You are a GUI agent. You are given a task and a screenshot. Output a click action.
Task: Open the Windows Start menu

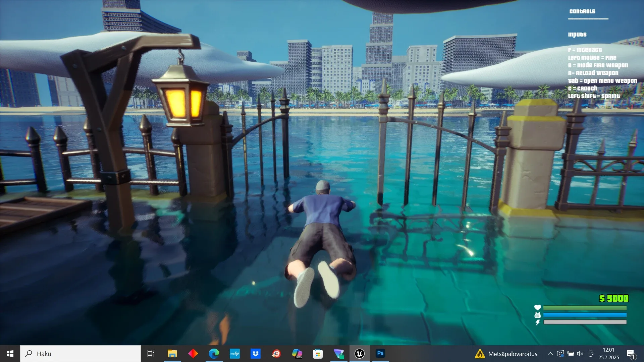[10, 354]
